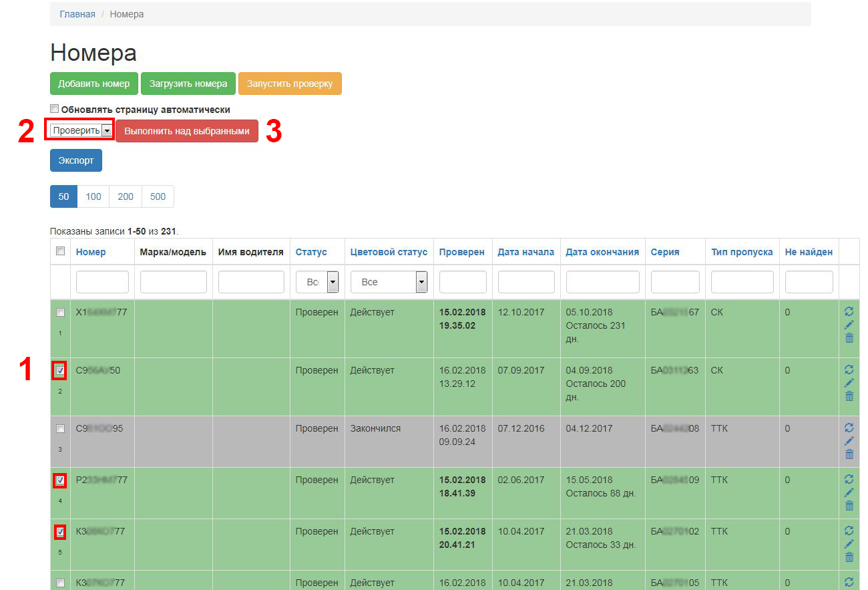868x590 pixels.
Task: Sort table by 'Дата начала' column
Action: 526,252
